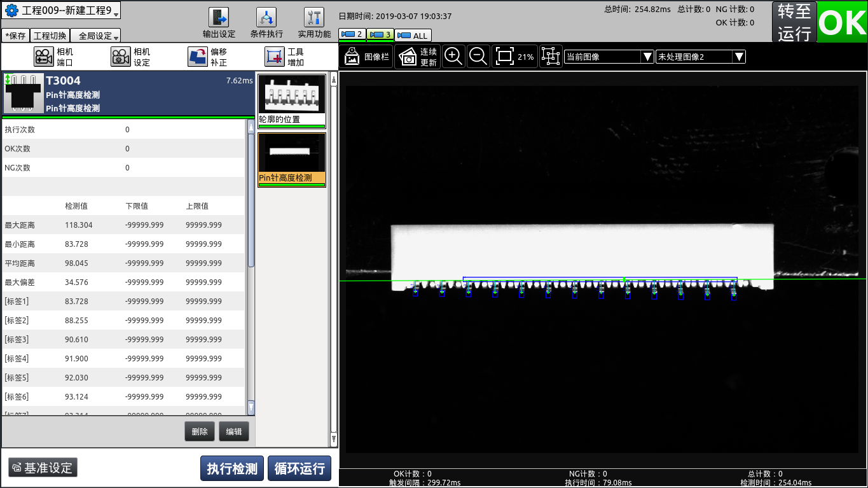Select the [标签5] row label

pos(17,378)
